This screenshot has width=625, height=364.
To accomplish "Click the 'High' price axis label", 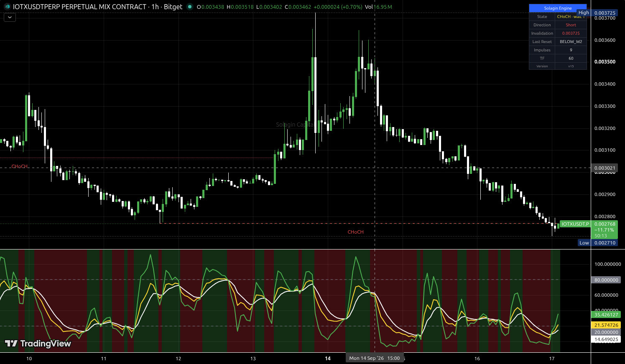I will pos(584,13).
